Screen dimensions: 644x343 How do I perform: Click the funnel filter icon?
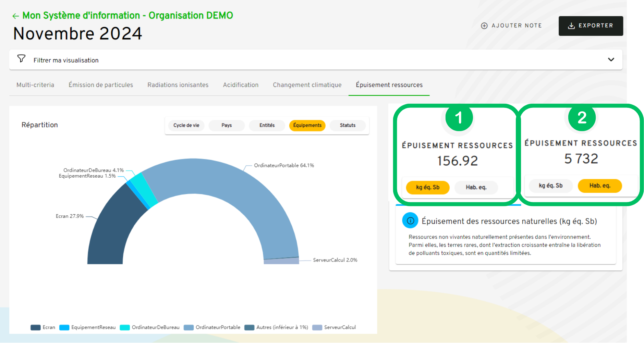click(x=21, y=59)
